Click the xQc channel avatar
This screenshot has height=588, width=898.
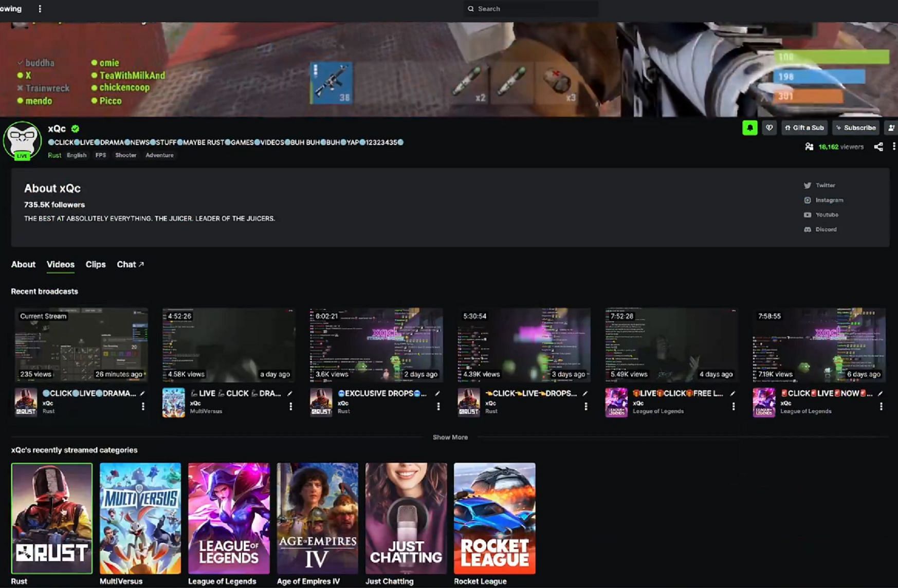coord(22,140)
